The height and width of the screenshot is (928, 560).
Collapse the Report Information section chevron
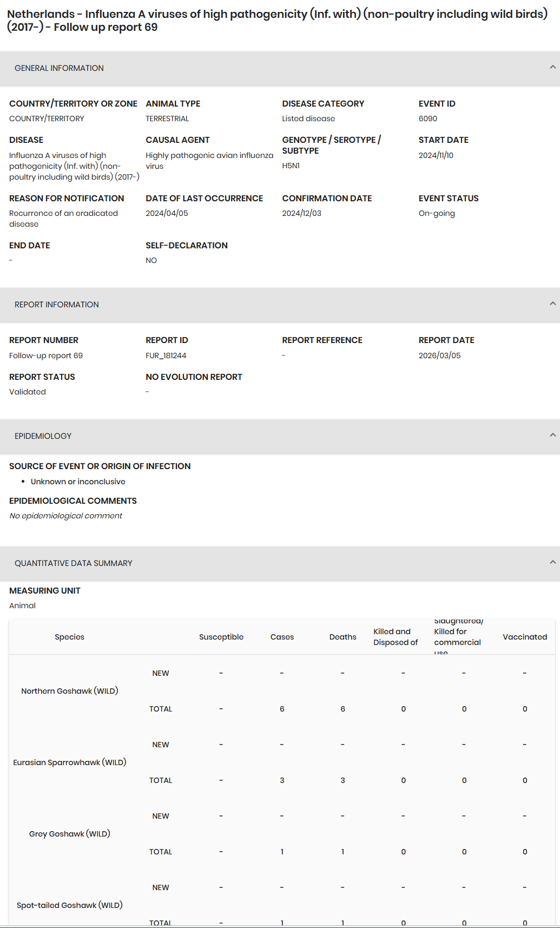click(552, 304)
